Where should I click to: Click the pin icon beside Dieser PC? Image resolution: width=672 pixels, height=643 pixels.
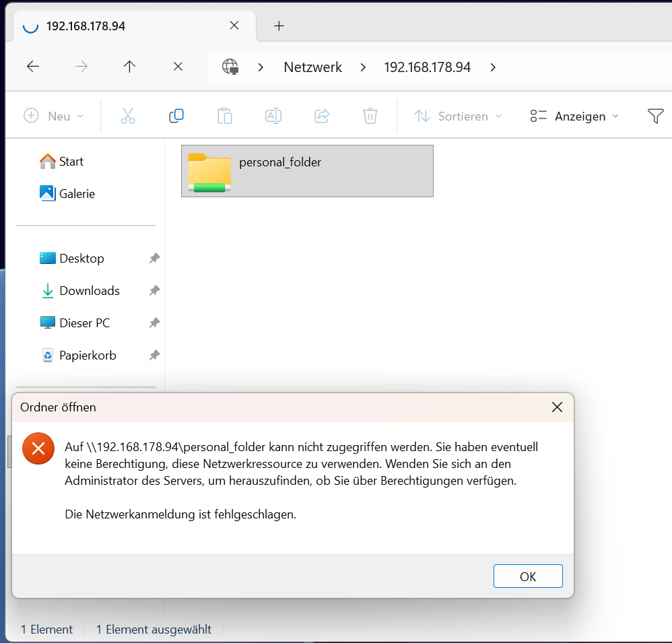pos(154,323)
